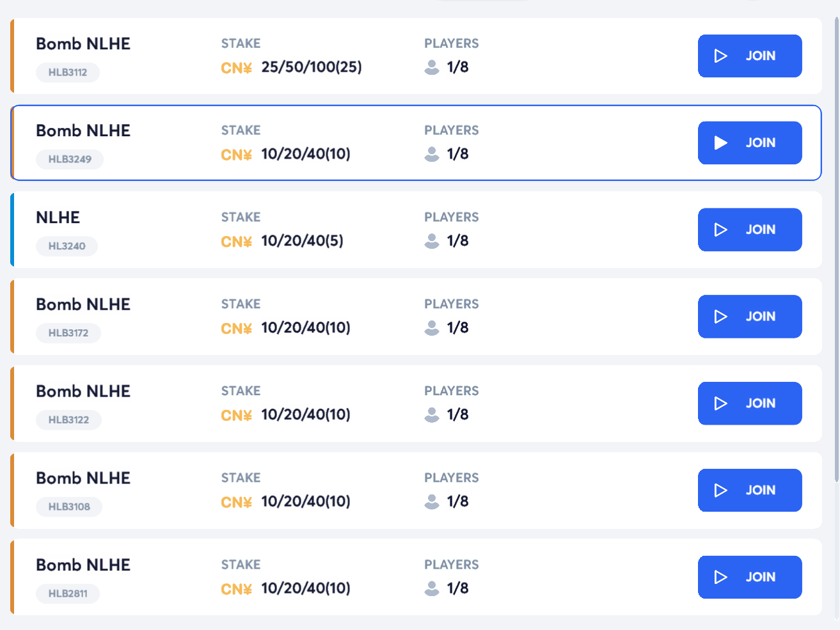The image size is (840, 630).
Task: Click Bomb NLHE title of HLB3172 table
Action: pyautogui.click(x=83, y=304)
